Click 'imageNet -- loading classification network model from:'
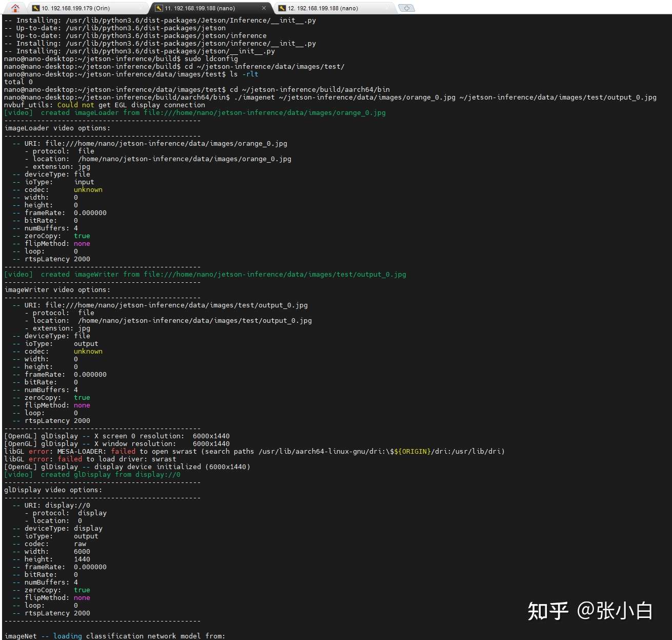The image size is (672, 640). (115, 636)
